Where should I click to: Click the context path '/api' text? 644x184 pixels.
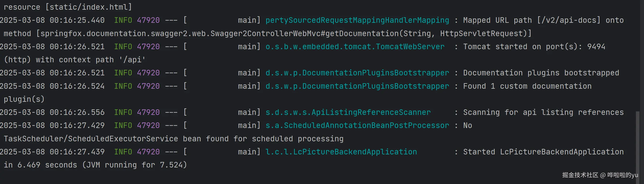tap(132, 60)
